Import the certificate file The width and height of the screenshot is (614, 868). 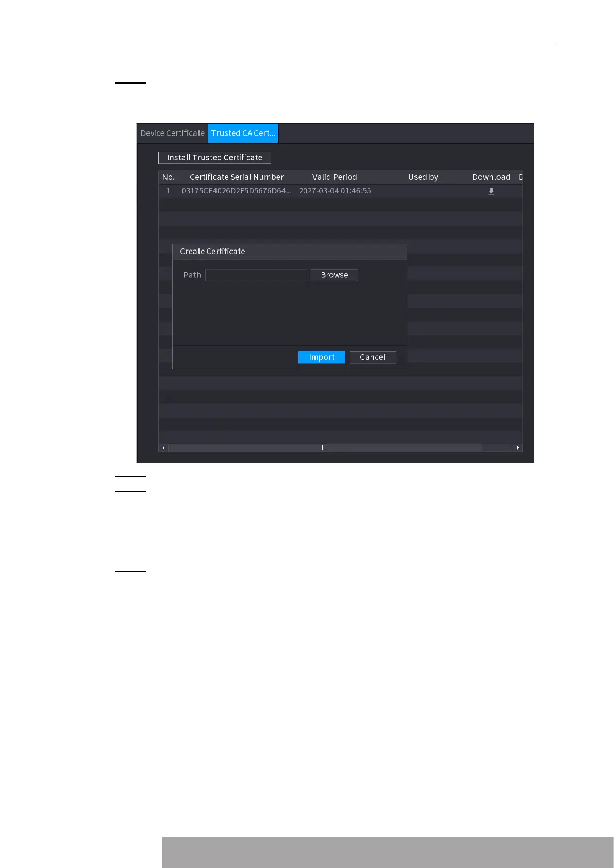click(322, 357)
